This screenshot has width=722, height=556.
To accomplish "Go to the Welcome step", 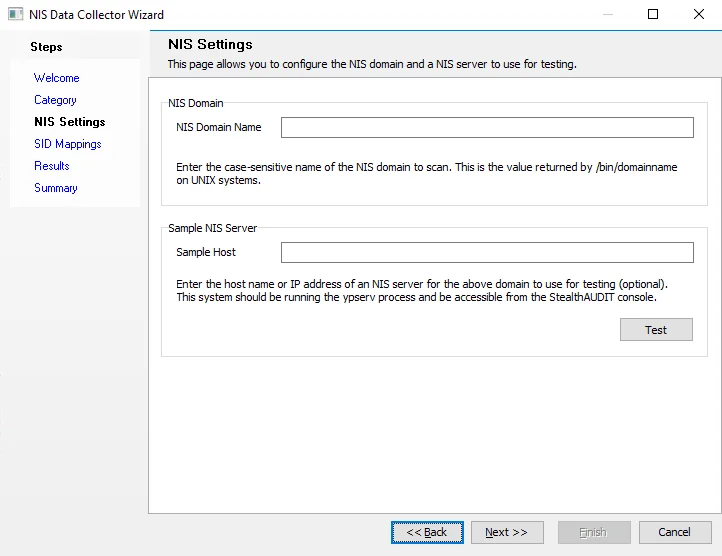I will (57, 78).
